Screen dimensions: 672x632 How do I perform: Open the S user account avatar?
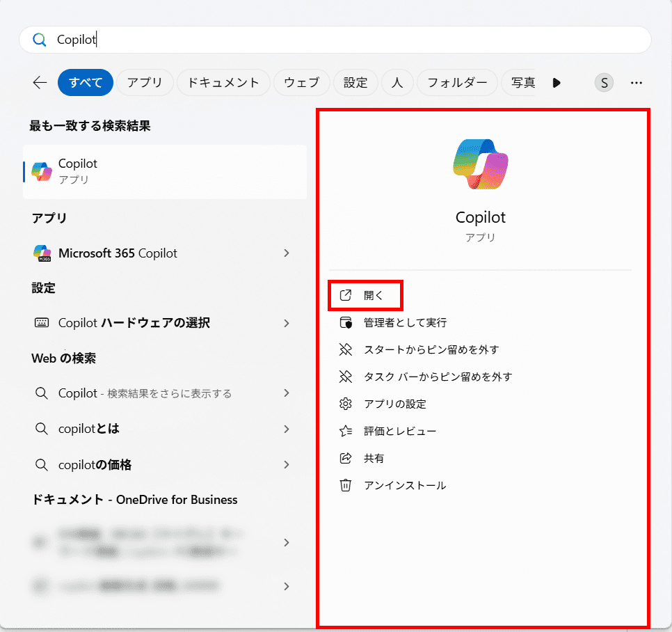click(604, 83)
